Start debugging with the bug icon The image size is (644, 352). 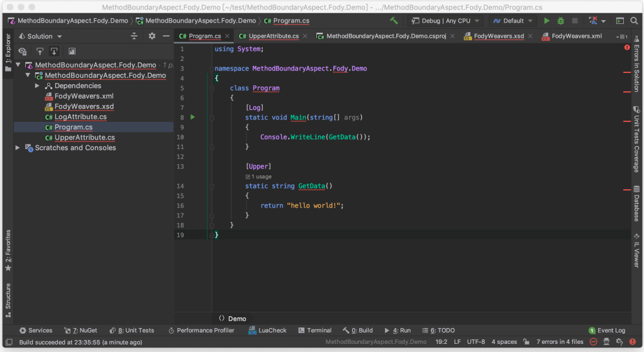point(560,21)
